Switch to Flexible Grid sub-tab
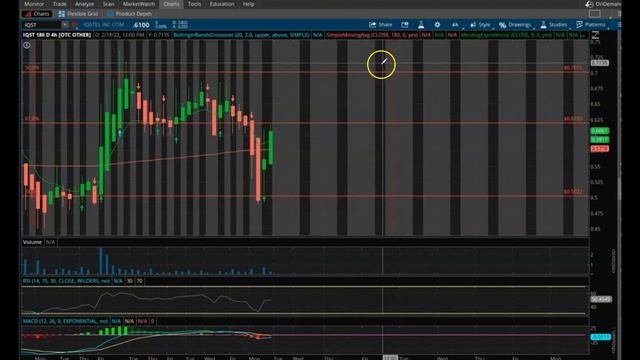 [78, 14]
